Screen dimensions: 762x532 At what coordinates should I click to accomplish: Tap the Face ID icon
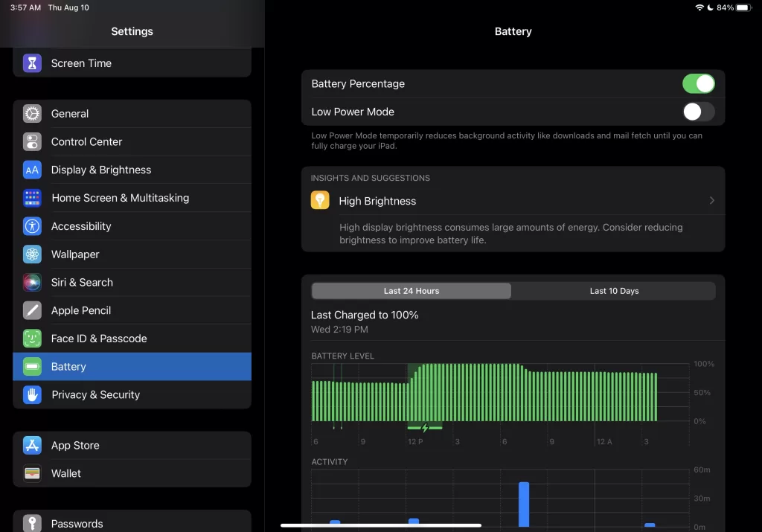pos(32,339)
